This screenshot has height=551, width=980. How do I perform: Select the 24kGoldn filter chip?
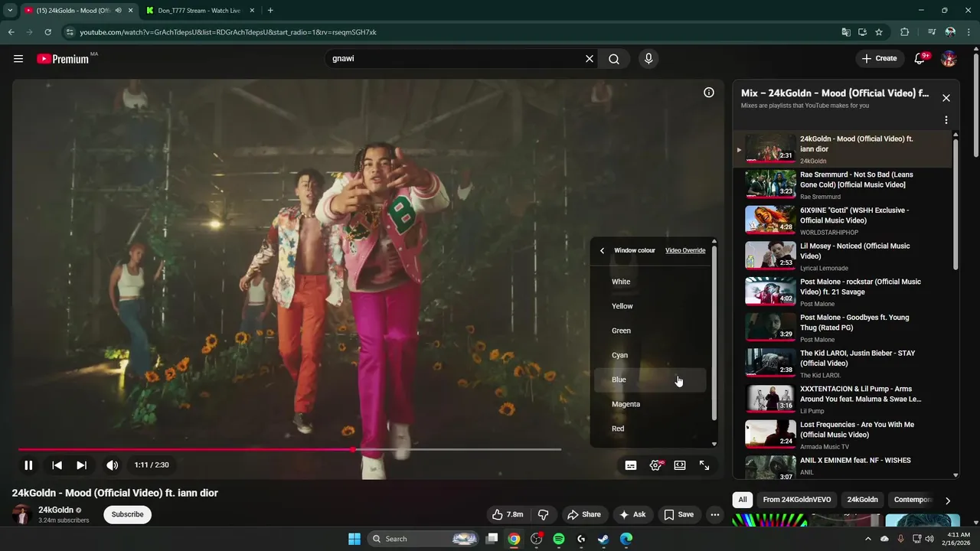(862, 500)
